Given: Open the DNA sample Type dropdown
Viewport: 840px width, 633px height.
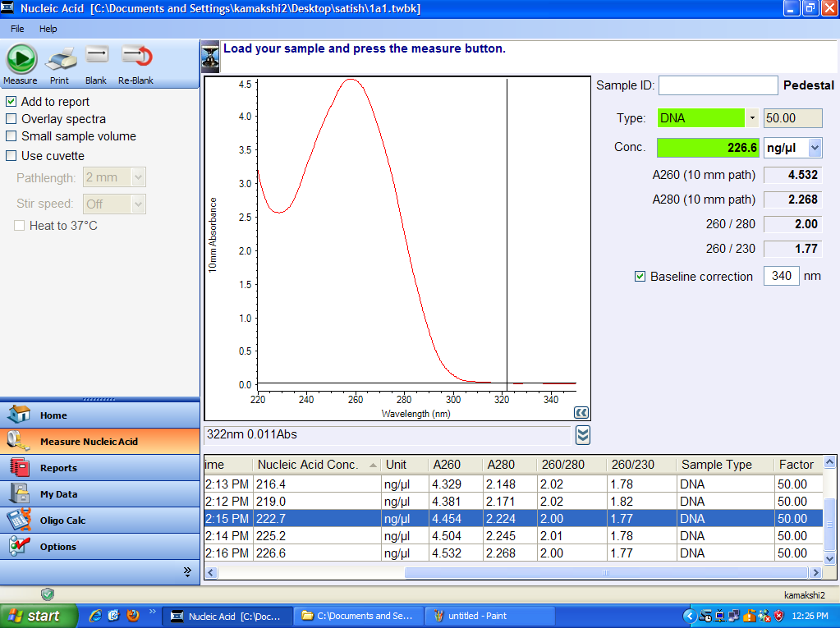Looking at the screenshot, I should coord(752,118).
